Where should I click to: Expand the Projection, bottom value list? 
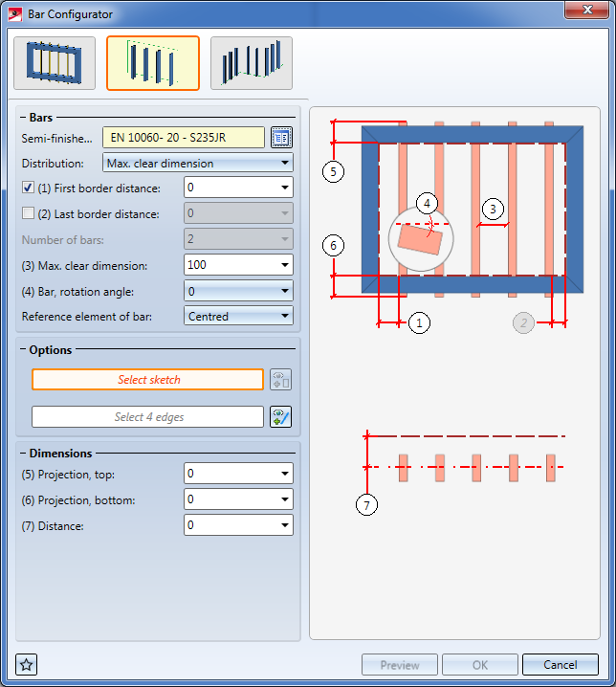(x=285, y=499)
